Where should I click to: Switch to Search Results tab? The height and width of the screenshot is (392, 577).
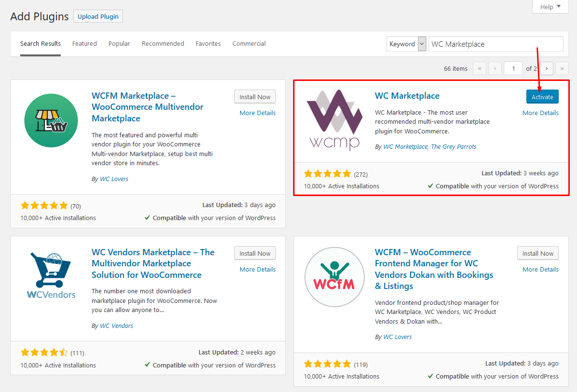[x=40, y=44]
